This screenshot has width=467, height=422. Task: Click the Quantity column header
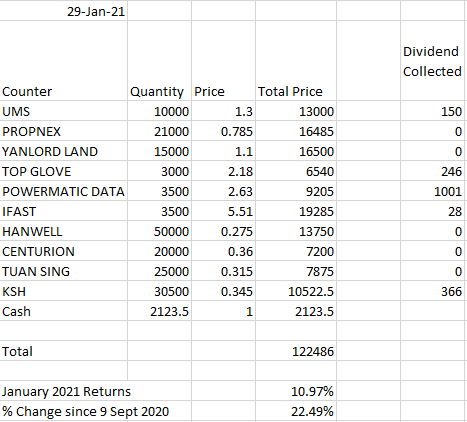click(x=159, y=61)
